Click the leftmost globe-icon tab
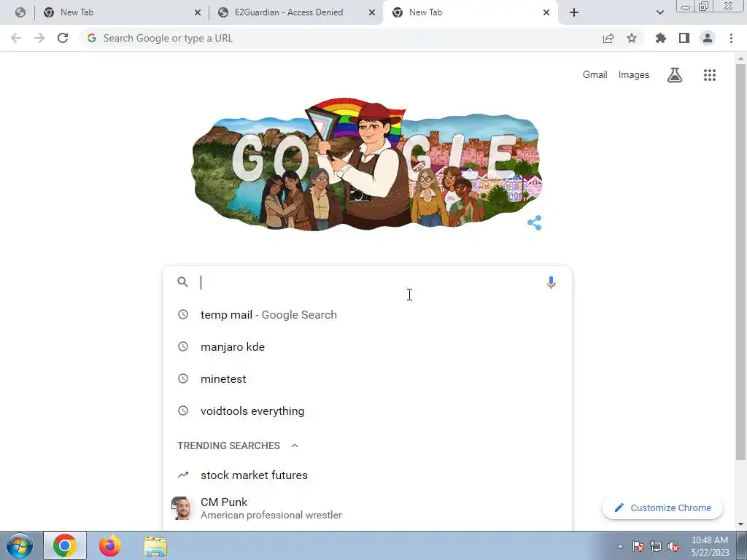 coord(20,12)
